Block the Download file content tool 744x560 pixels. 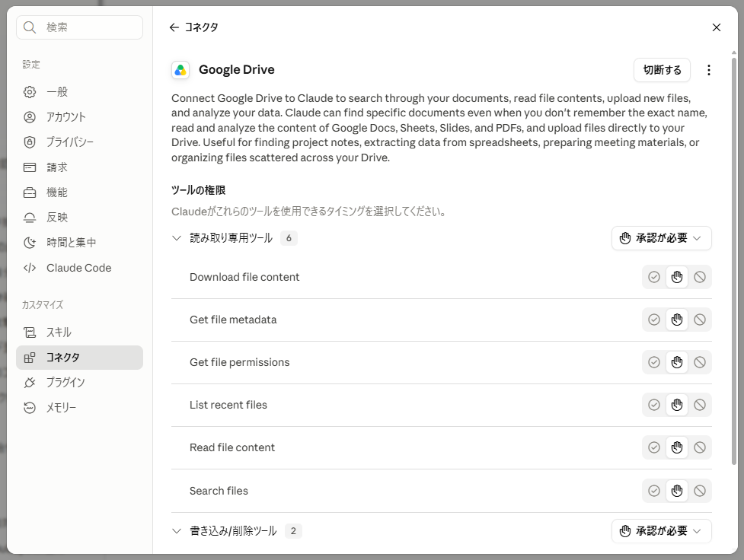pyautogui.click(x=699, y=277)
